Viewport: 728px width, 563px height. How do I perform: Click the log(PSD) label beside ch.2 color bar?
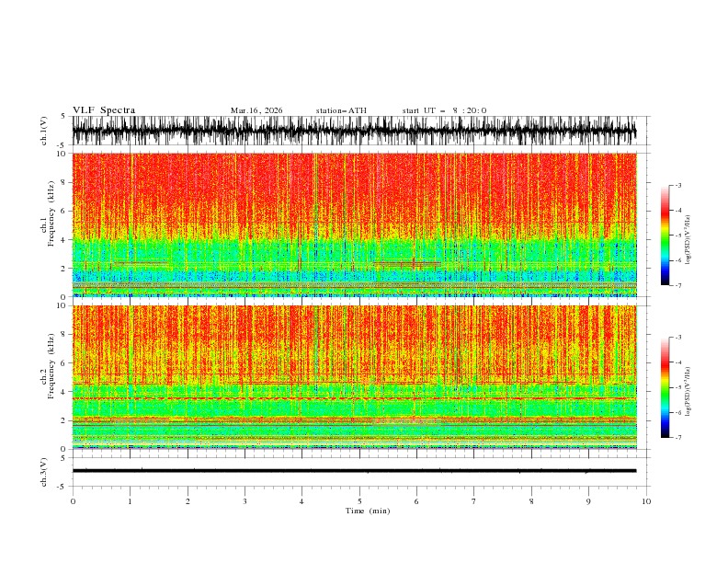coord(688,392)
